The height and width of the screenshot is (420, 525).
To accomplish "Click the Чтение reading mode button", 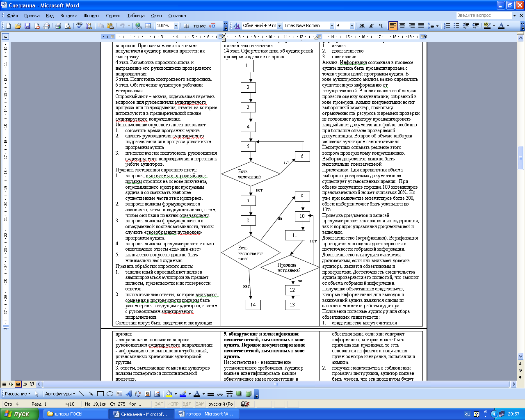I will (195, 26).
